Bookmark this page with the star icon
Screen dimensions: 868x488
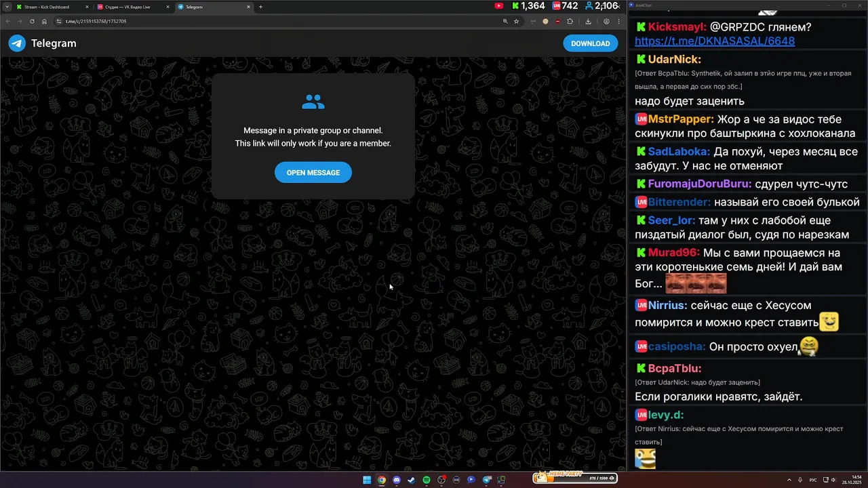tap(517, 21)
